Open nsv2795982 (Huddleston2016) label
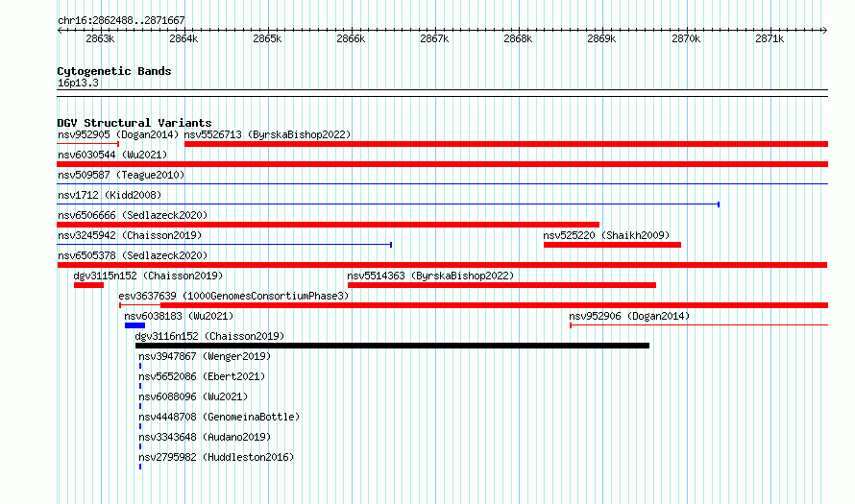 click(x=216, y=457)
